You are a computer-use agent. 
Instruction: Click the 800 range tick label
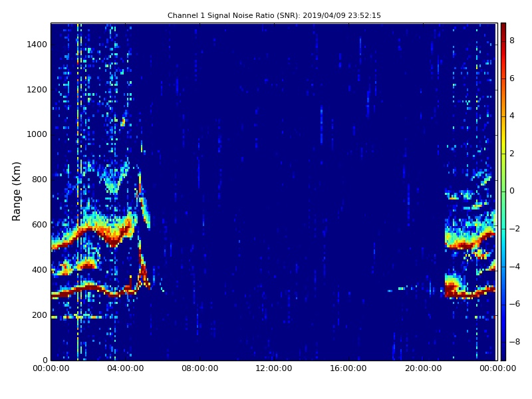point(39,180)
